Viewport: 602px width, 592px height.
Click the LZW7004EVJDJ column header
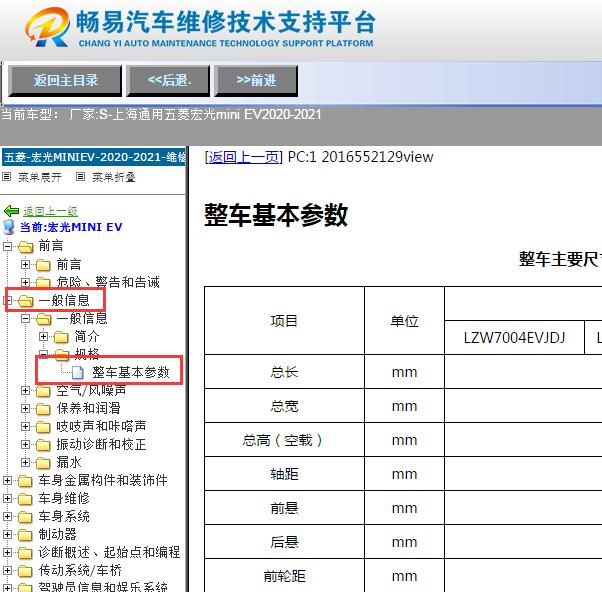click(514, 338)
